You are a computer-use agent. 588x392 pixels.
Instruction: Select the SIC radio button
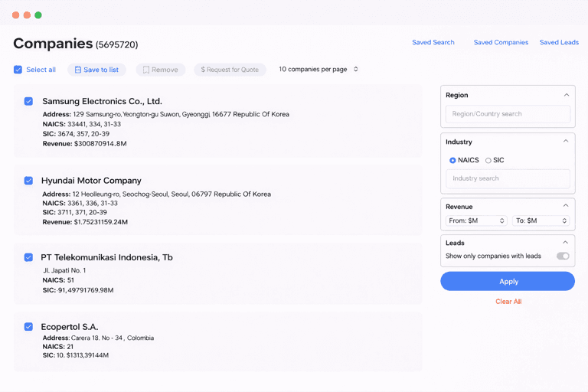point(488,160)
